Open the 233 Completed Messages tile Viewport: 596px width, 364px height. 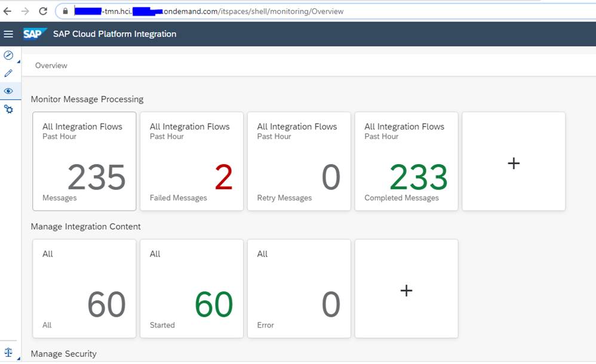click(406, 161)
